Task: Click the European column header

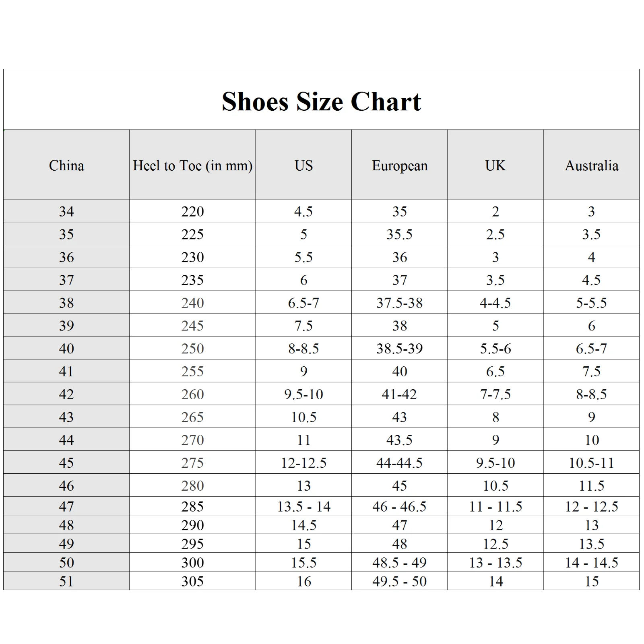Action: [x=400, y=165]
